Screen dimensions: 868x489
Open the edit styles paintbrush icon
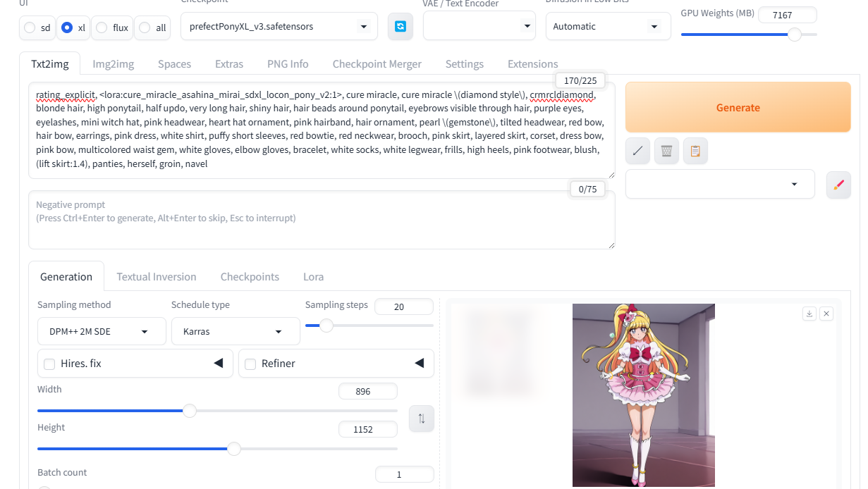(838, 185)
